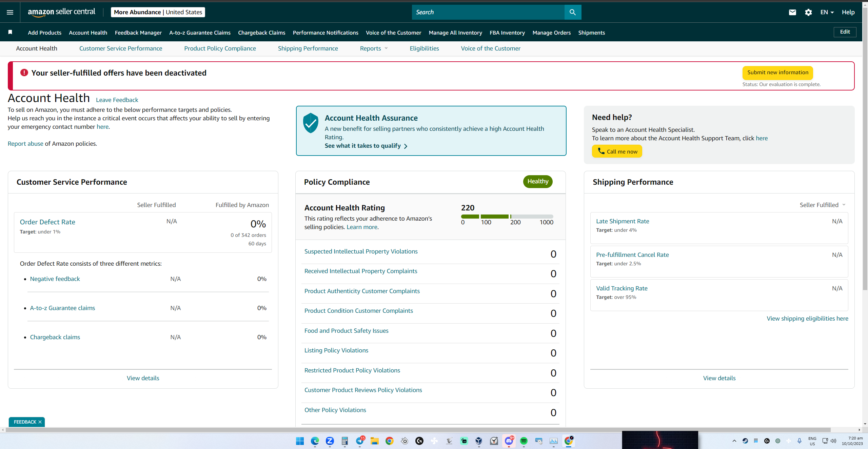Open A-to-z Guarantee Claims in favorites bar

coord(200,33)
